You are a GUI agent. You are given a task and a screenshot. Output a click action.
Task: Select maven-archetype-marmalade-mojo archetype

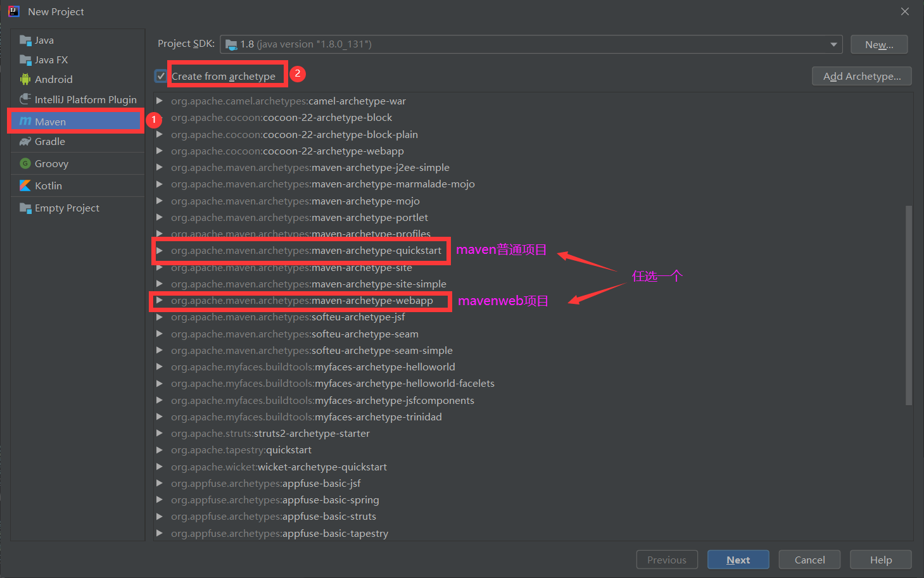[x=323, y=184]
